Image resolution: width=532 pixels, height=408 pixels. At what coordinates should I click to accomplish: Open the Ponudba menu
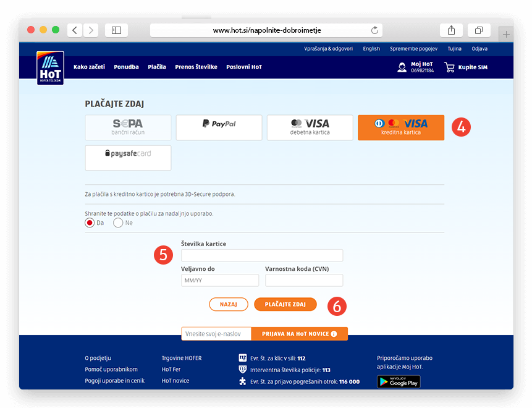click(x=126, y=67)
